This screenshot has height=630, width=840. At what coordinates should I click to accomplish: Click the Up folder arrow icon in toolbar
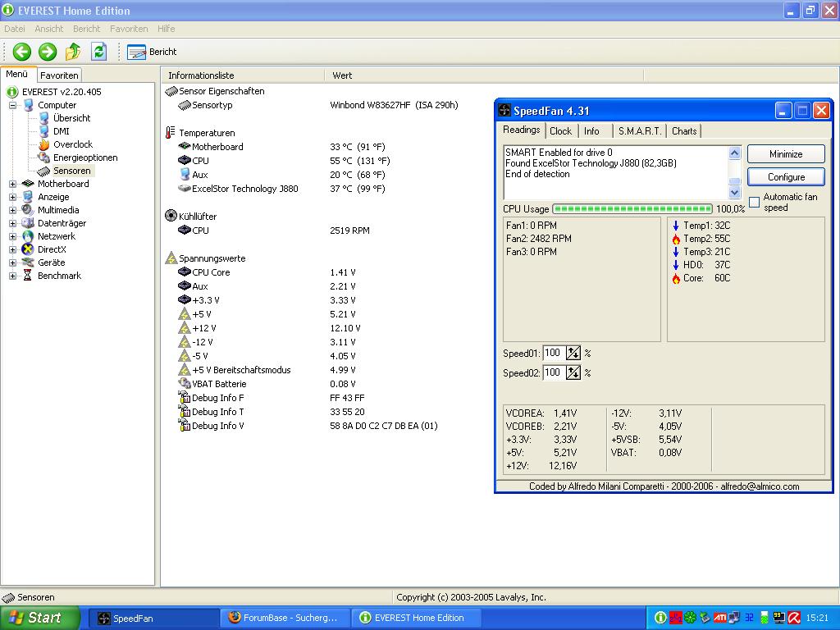pyautogui.click(x=73, y=52)
